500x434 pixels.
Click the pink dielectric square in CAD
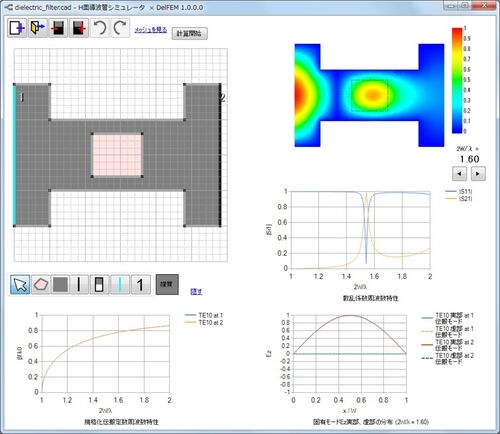[117, 155]
